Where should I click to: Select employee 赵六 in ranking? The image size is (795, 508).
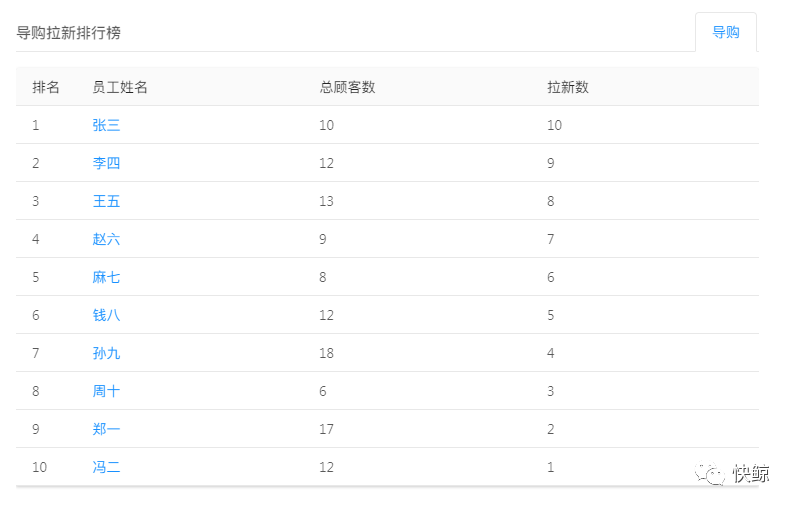click(x=106, y=239)
